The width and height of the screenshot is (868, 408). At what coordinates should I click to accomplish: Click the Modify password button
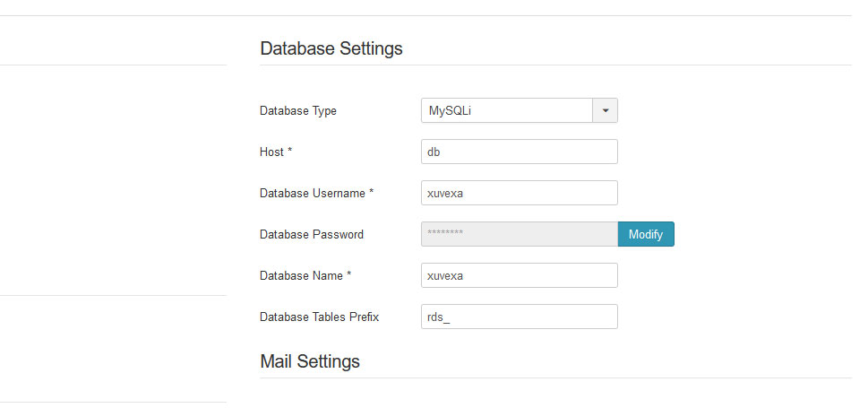(646, 234)
